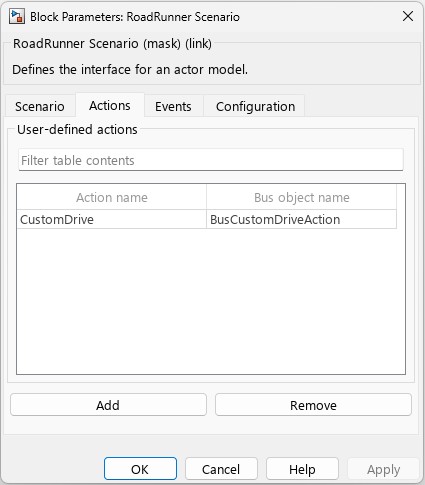The width and height of the screenshot is (425, 485).
Task: Select the BusCustomDriveAction cell
Action: pyautogui.click(x=302, y=219)
